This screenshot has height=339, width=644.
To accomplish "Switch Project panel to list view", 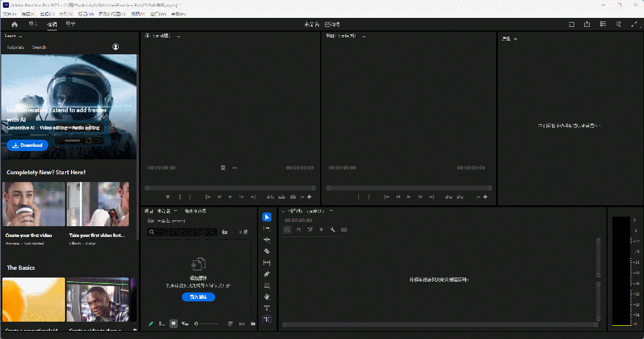I will pyautogui.click(x=162, y=324).
